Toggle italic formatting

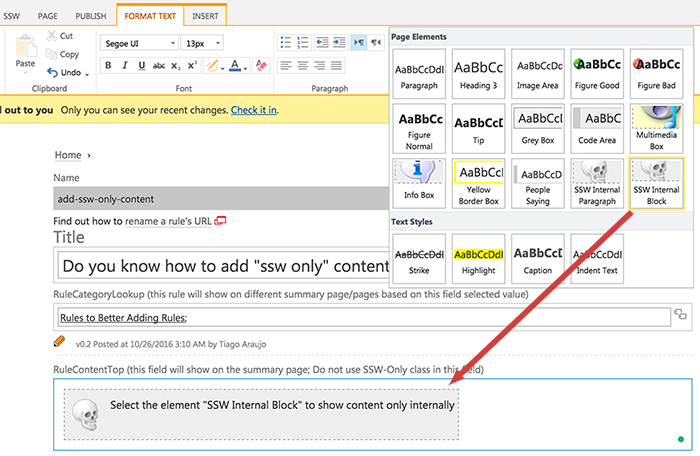(125, 66)
